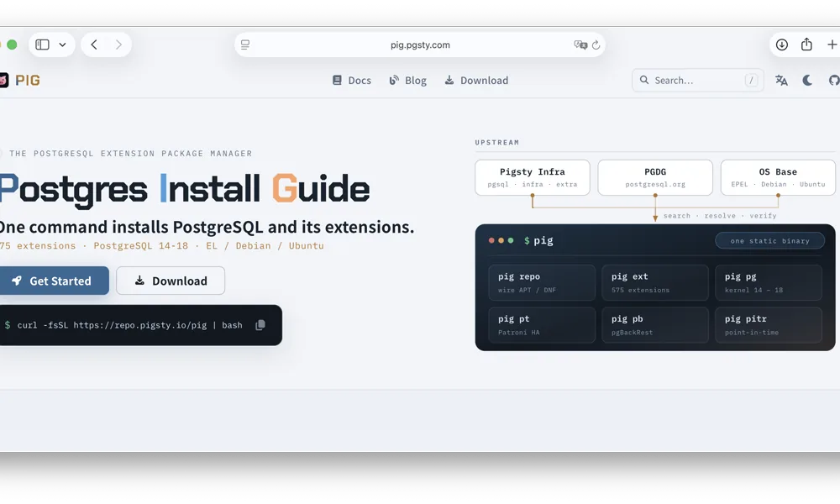Click the PIG logo in site header
The image size is (840, 504).
tap(20, 81)
